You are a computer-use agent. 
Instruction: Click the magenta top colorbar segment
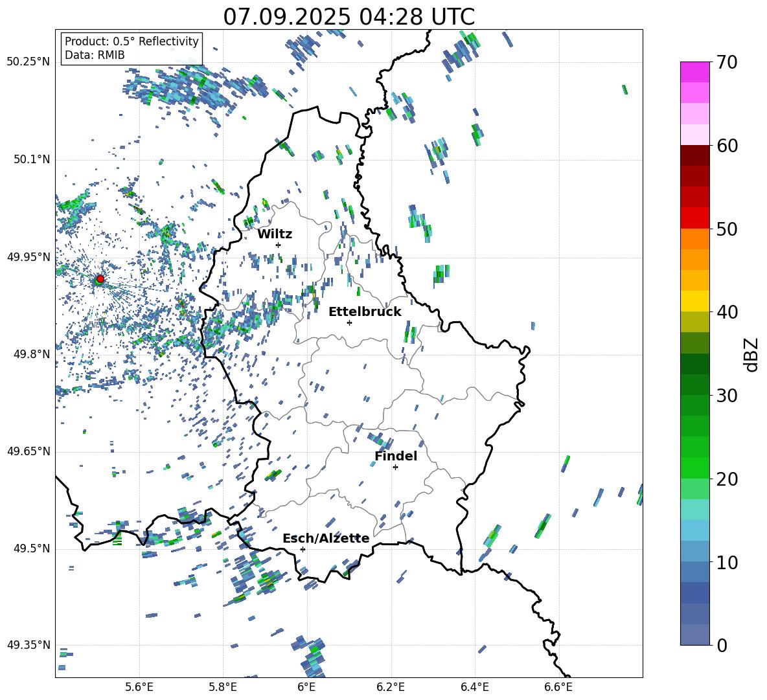tap(694, 72)
